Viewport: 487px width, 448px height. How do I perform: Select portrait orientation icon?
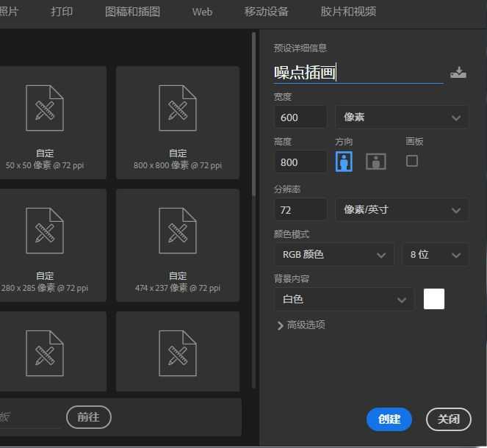[344, 162]
